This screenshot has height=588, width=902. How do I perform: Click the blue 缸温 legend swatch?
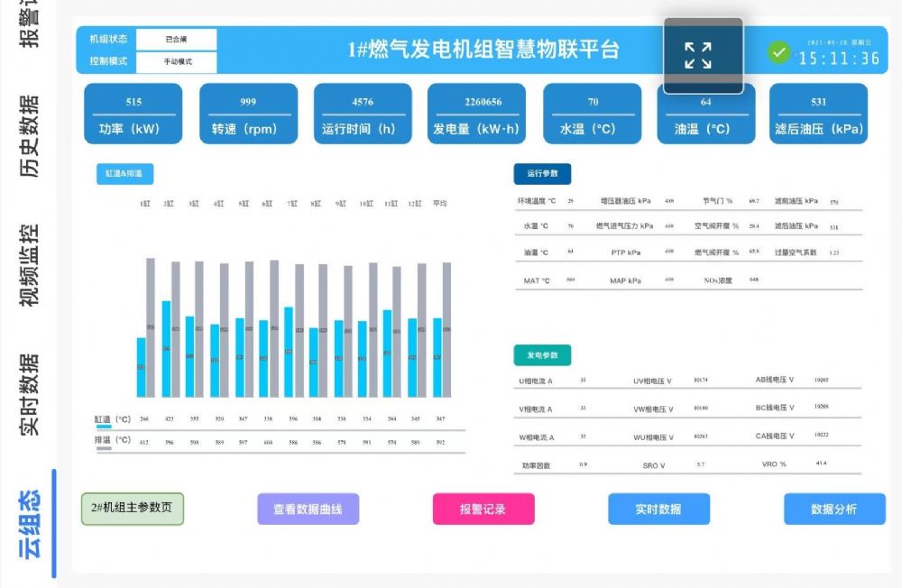click(104, 427)
